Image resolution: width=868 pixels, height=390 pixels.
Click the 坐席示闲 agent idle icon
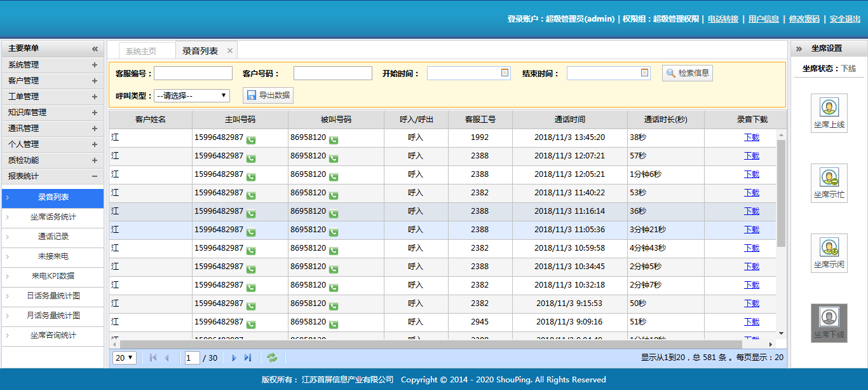pyautogui.click(x=829, y=253)
